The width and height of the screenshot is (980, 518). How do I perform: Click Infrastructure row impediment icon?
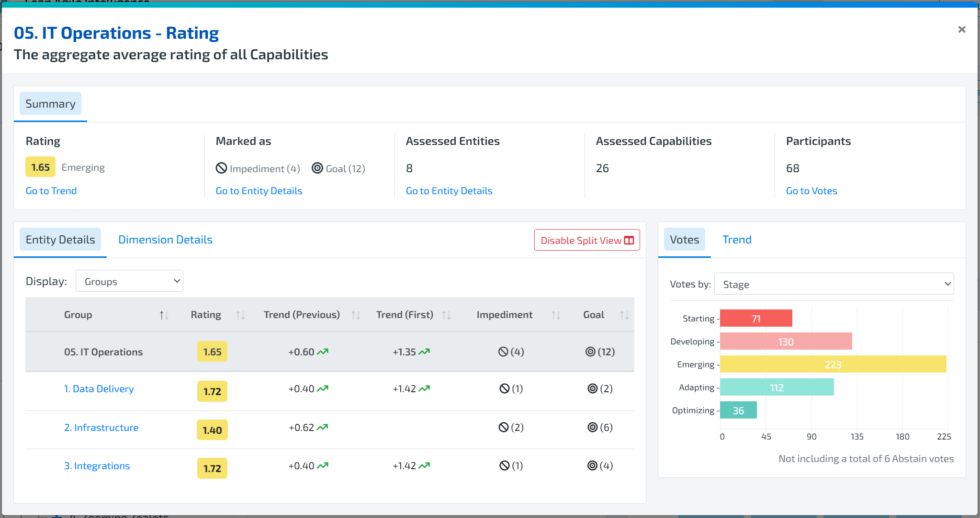pyautogui.click(x=503, y=427)
